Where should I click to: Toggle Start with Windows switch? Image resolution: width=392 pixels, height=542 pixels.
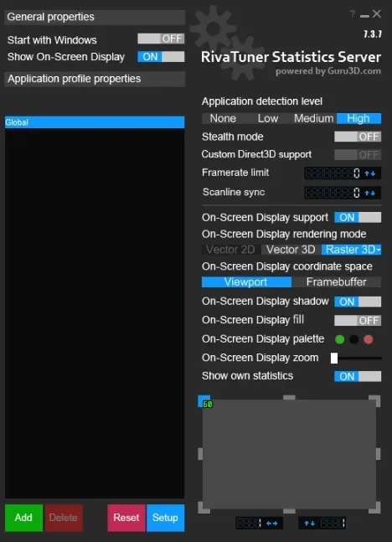click(x=161, y=39)
